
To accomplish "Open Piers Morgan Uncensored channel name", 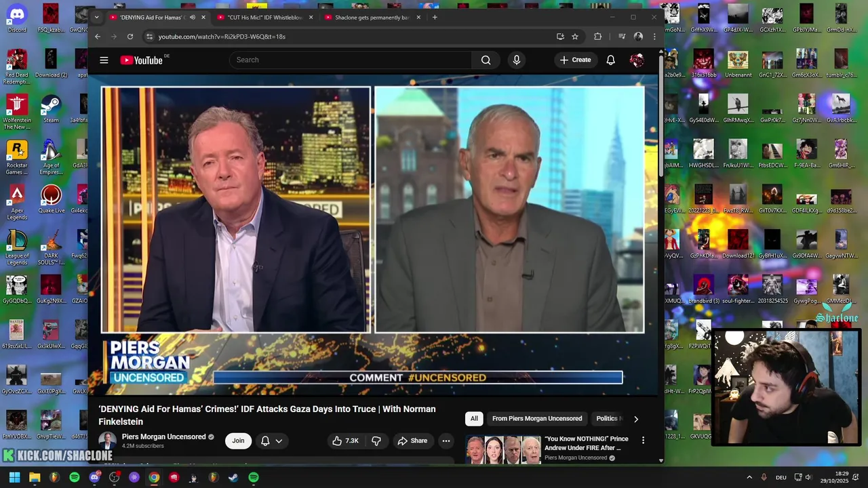I will click(x=163, y=436).
